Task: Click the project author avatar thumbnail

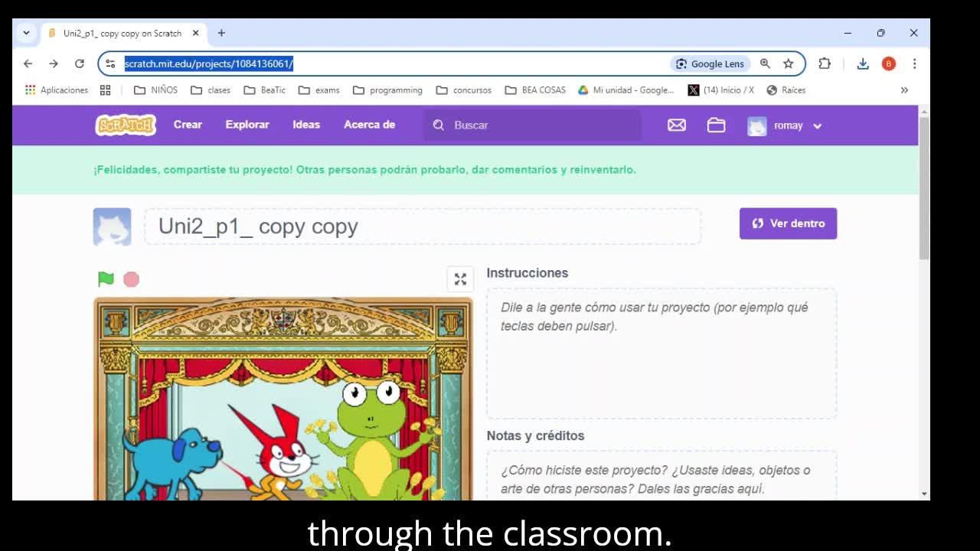Action: (112, 227)
